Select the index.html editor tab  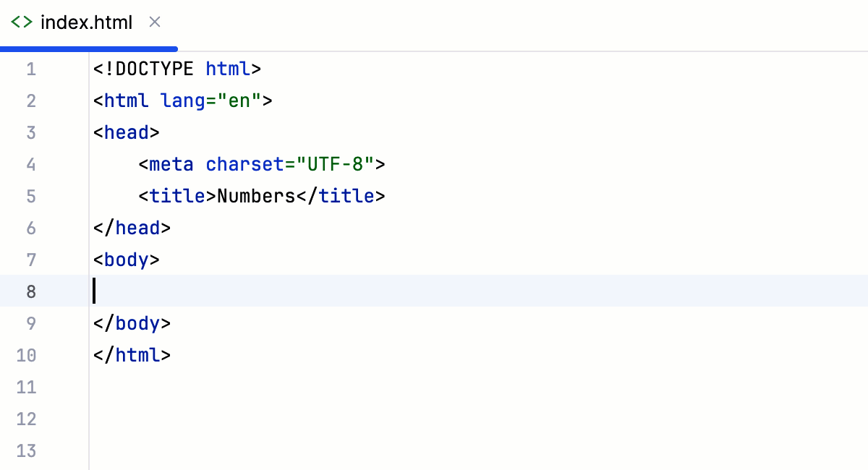87,22
